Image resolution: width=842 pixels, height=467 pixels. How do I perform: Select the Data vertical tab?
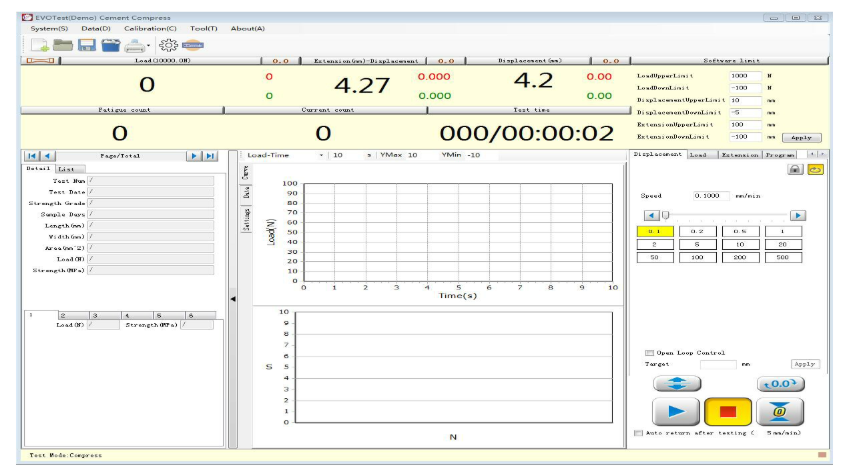pyautogui.click(x=246, y=192)
